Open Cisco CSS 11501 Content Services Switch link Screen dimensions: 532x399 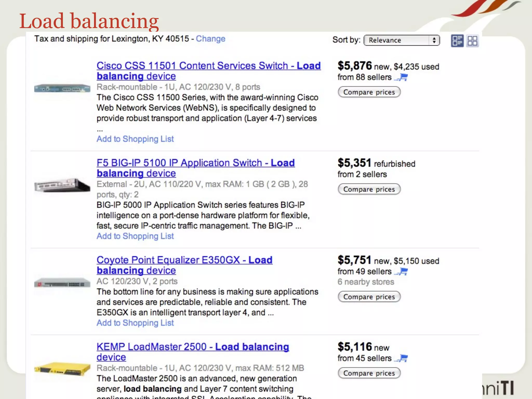pos(209,71)
